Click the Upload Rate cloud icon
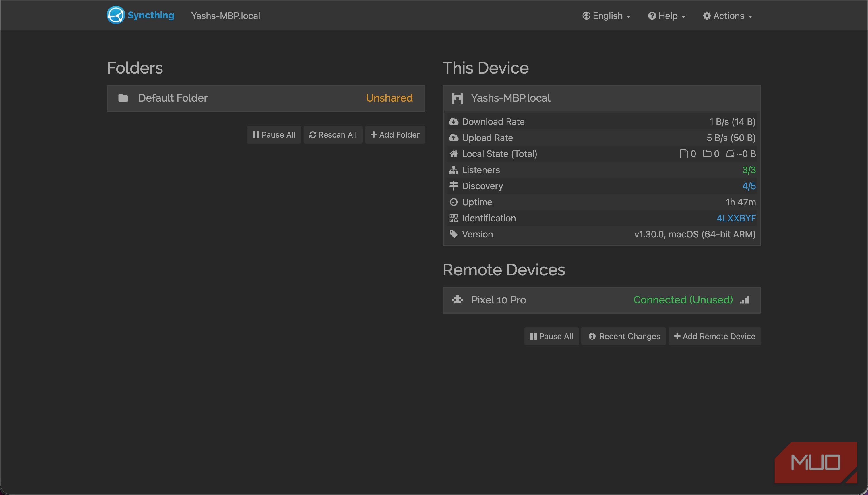The image size is (868, 495). click(453, 138)
